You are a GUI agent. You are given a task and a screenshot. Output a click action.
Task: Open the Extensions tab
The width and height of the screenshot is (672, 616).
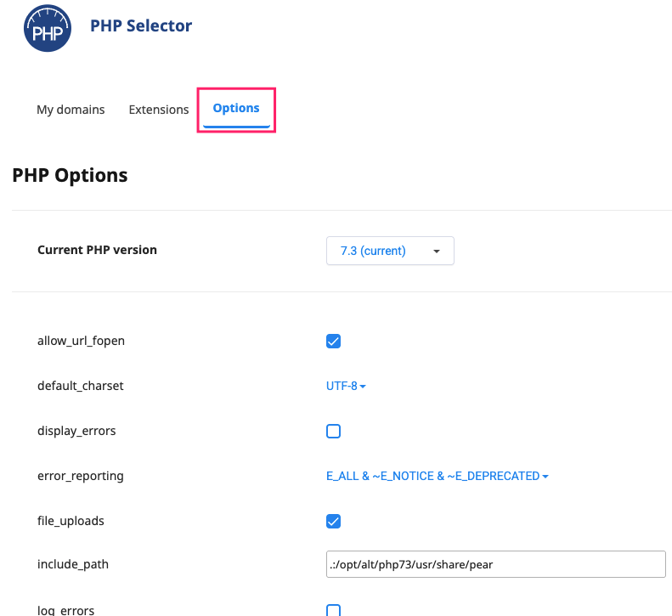(x=159, y=110)
